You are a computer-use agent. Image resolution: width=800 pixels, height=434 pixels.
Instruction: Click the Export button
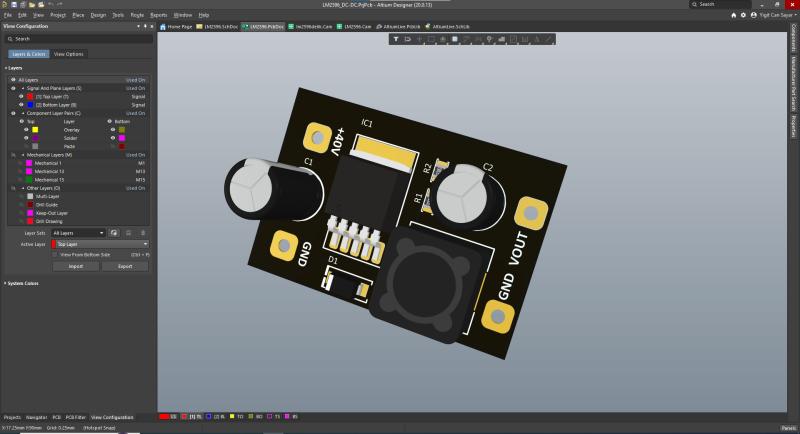tap(125, 266)
